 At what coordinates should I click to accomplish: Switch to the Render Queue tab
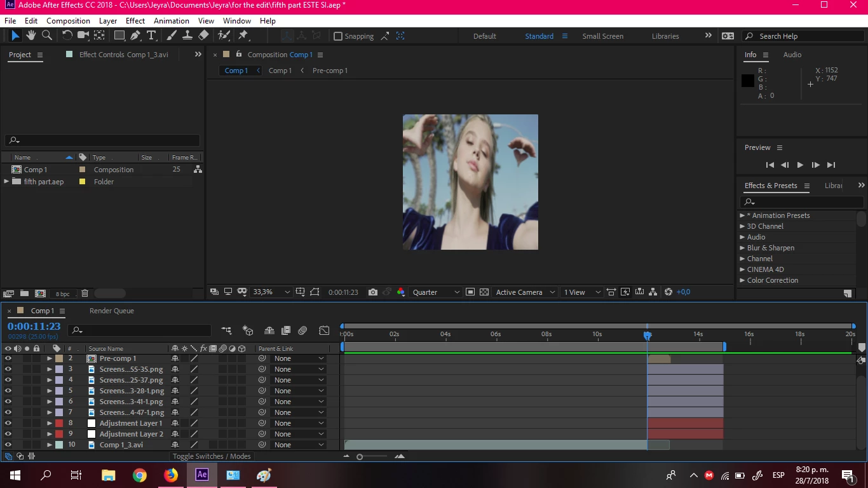(x=112, y=311)
